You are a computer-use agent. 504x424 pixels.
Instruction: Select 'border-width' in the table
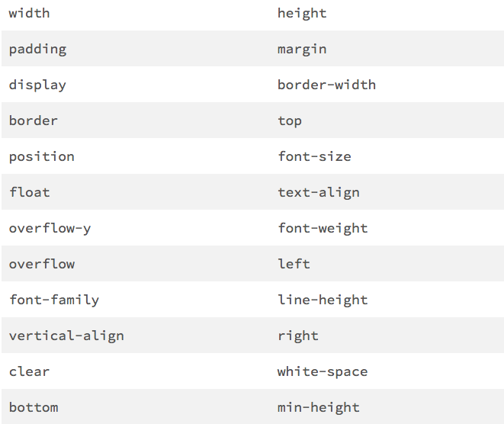point(326,85)
